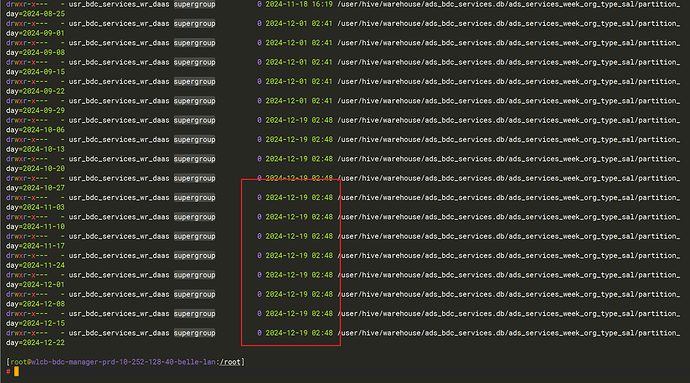Select the day=2024-09-01 partition value
This screenshot has height=383, width=690.
click(x=35, y=33)
